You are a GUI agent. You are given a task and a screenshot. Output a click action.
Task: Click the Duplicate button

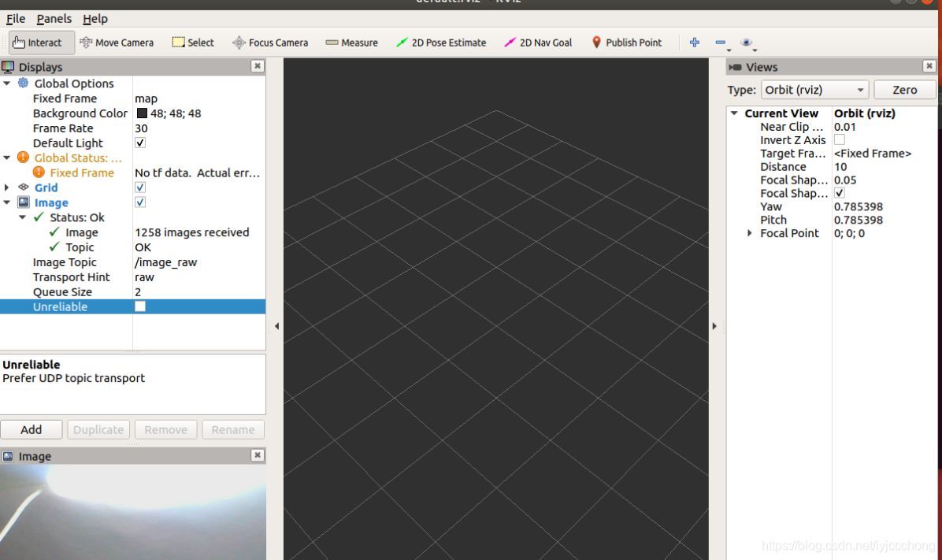point(98,429)
